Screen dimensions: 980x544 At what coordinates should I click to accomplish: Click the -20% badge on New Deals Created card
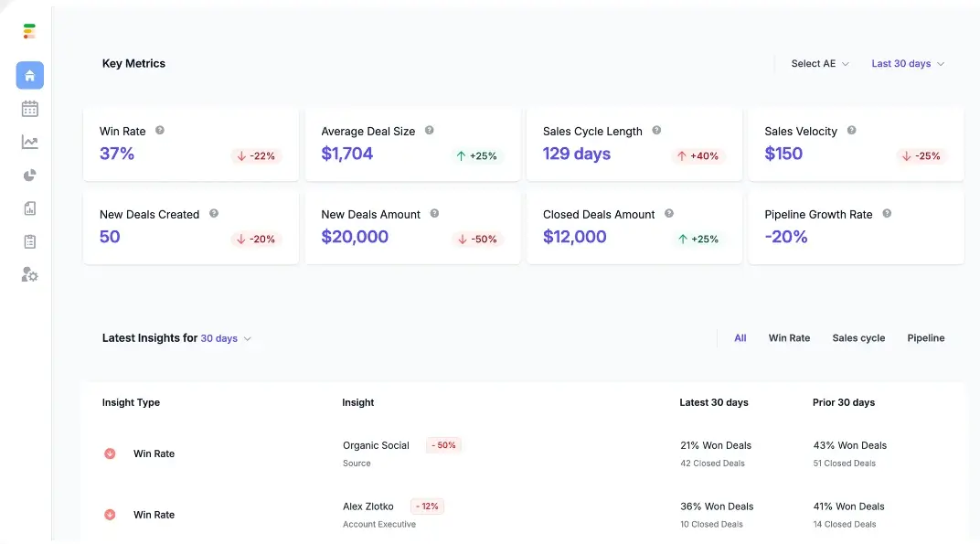[256, 239]
